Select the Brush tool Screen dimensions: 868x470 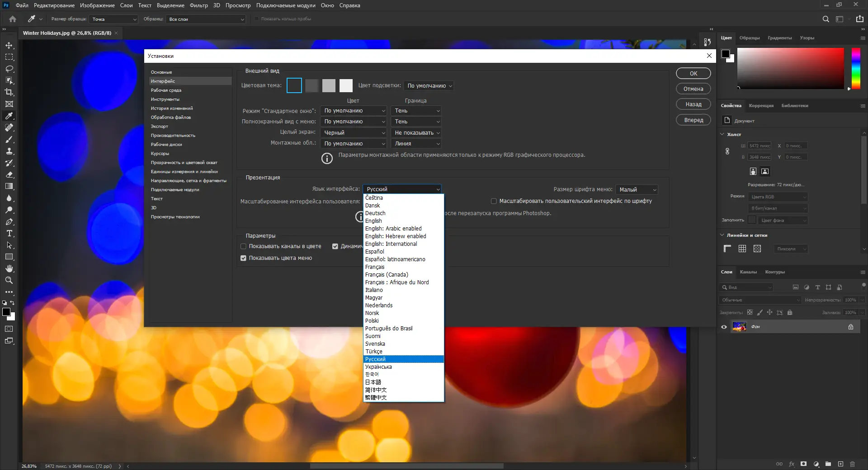point(9,140)
